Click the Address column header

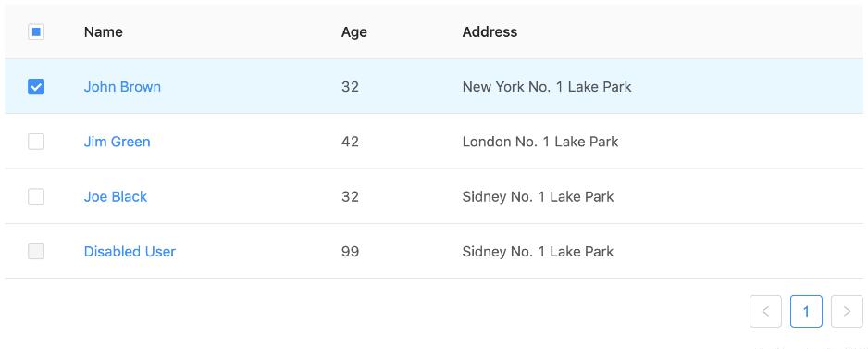490,32
